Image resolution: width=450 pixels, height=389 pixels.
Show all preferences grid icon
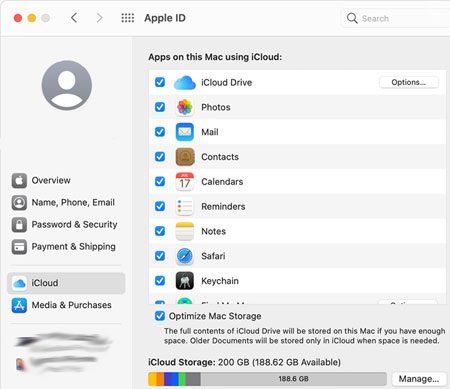pyautogui.click(x=128, y=18)
